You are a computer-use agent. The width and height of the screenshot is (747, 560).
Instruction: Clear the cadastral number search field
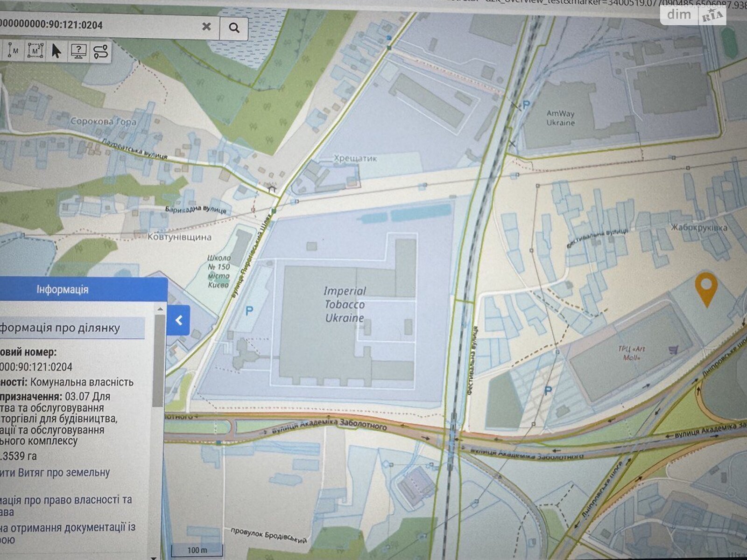coord(206,27)
